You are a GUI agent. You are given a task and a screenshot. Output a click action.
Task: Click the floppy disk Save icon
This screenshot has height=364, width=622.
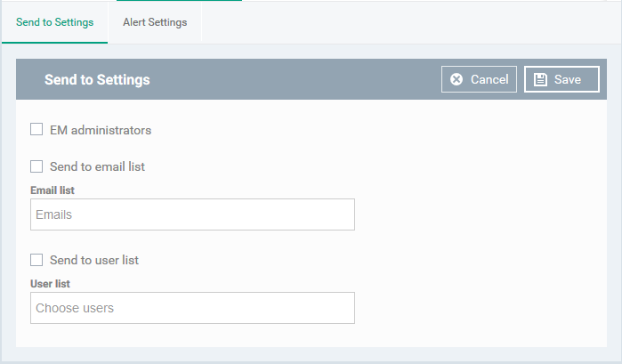[540, 79]
